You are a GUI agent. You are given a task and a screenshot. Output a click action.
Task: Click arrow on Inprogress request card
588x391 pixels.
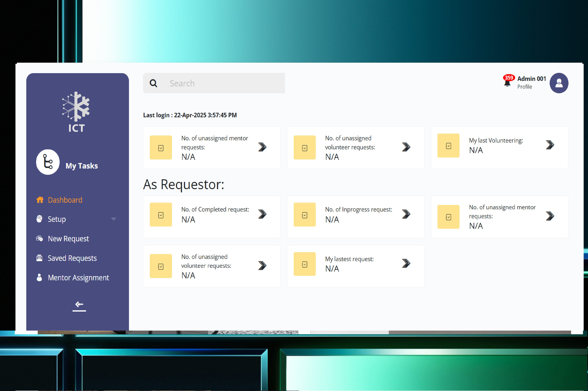tap(406, 214)
